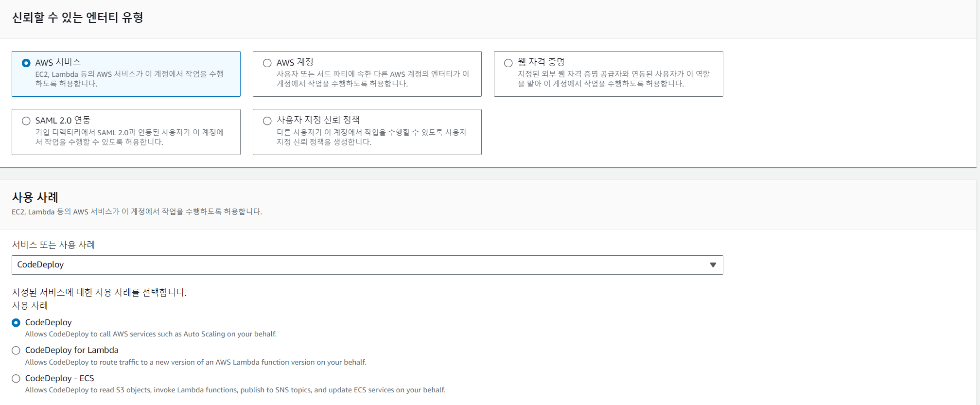Click the AWS 서비스 card description text
980x405 pixels.
pos(129,79)
